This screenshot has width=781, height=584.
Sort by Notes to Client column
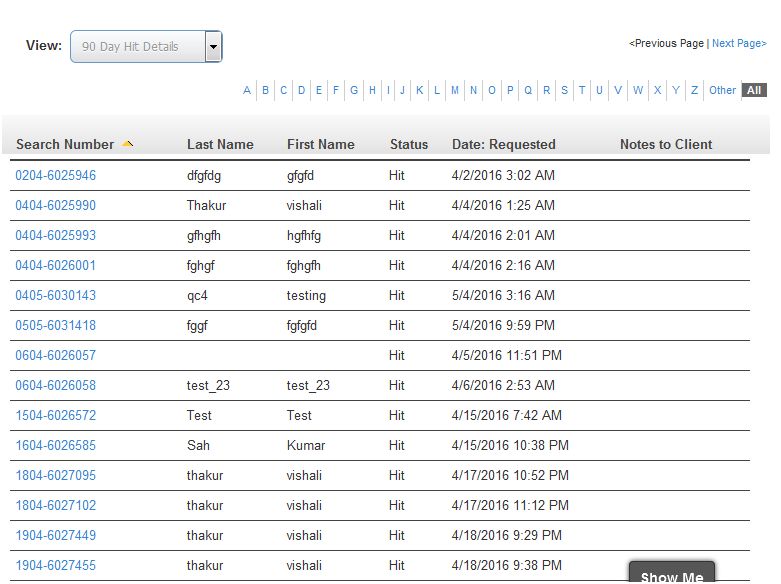pos(666,145)
